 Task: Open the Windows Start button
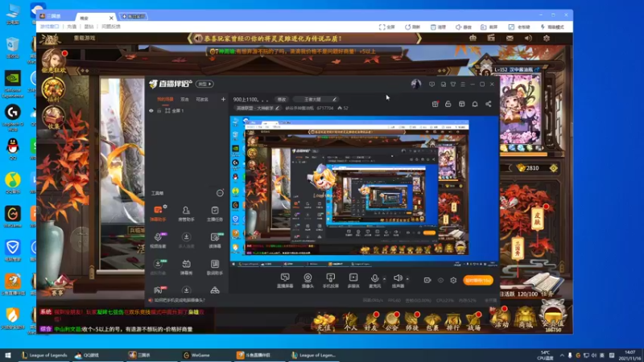(7, 355)
